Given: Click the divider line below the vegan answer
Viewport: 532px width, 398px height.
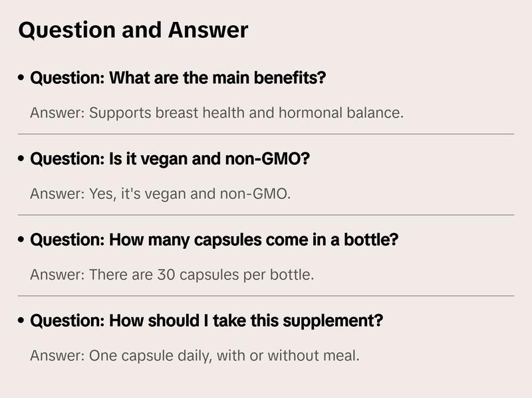Looking at the screenshot, I should [266, 215].
